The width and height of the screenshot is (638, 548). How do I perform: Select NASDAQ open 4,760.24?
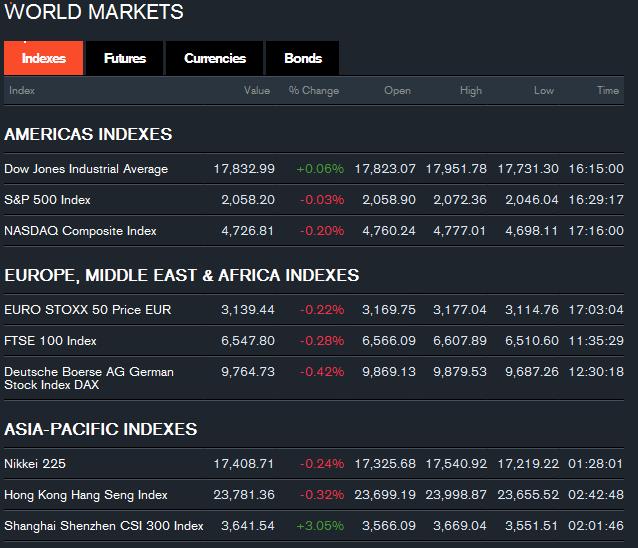(389, 231)
